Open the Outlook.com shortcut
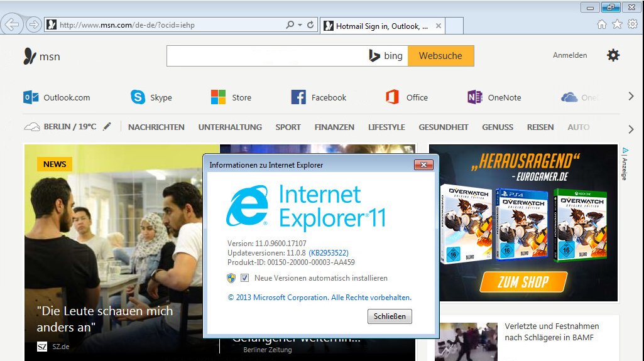Screen dimensions: 644x361 pos(57,98)
